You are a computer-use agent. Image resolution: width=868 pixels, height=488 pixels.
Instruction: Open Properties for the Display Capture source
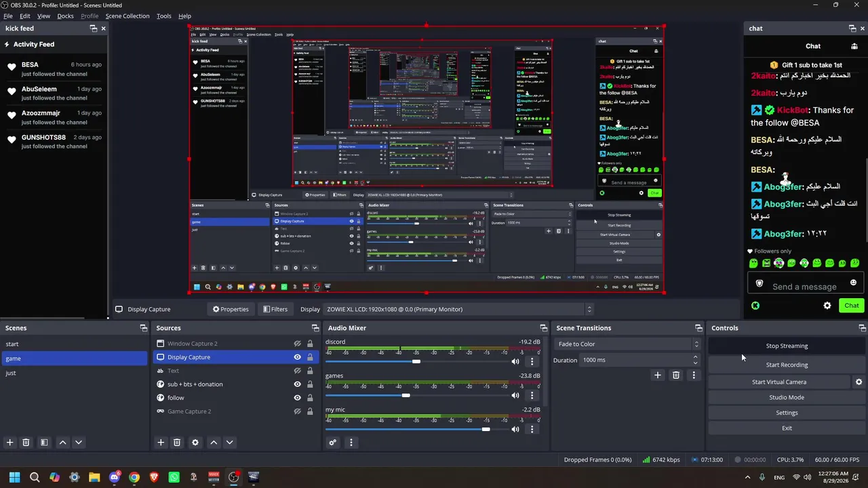pyautogui.click(x=231, y=309)
